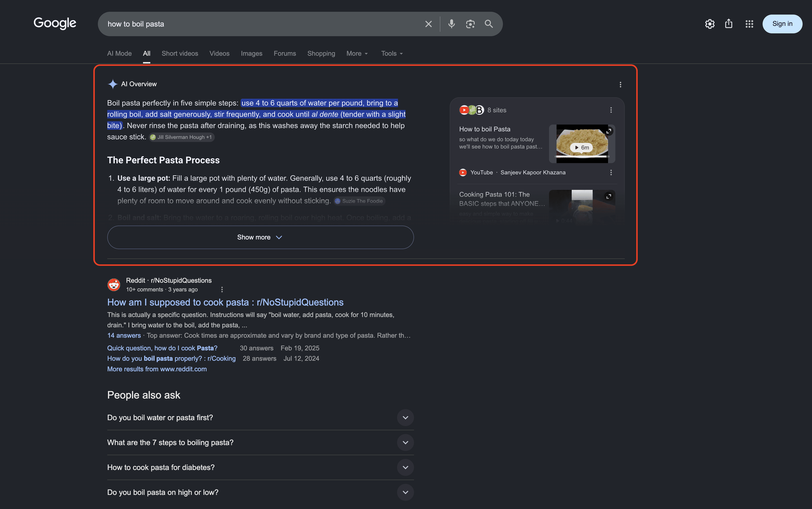Image resolution: width=812 pixels, height=509 pixels.
Task: Open the Forums tab
Action: coord(285,54)
